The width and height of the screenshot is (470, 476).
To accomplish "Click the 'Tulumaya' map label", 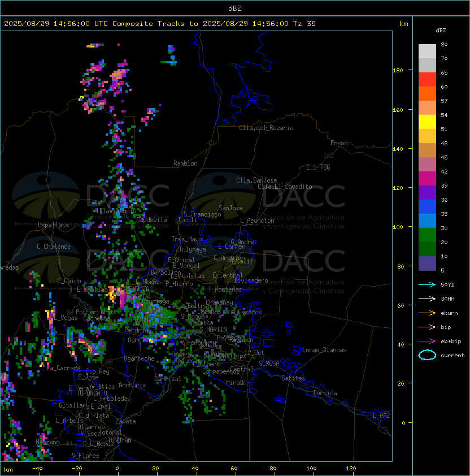I will pos(193,249).
